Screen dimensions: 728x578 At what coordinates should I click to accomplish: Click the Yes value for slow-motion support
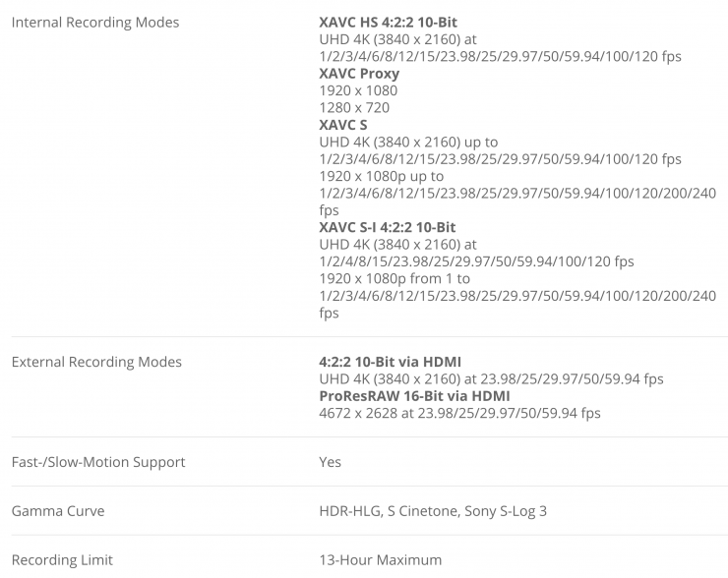(x=331, y=462)
